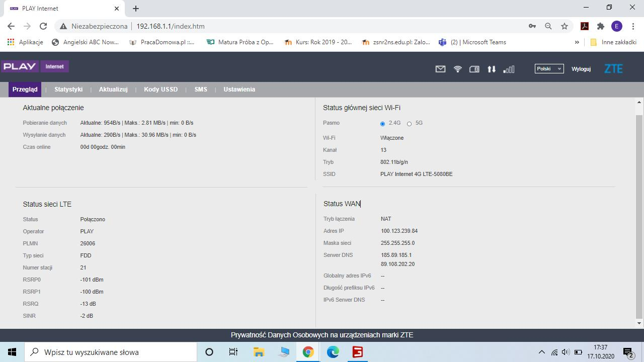Select the 5G Wi-Fi band radio button

(x=410, y=123)
